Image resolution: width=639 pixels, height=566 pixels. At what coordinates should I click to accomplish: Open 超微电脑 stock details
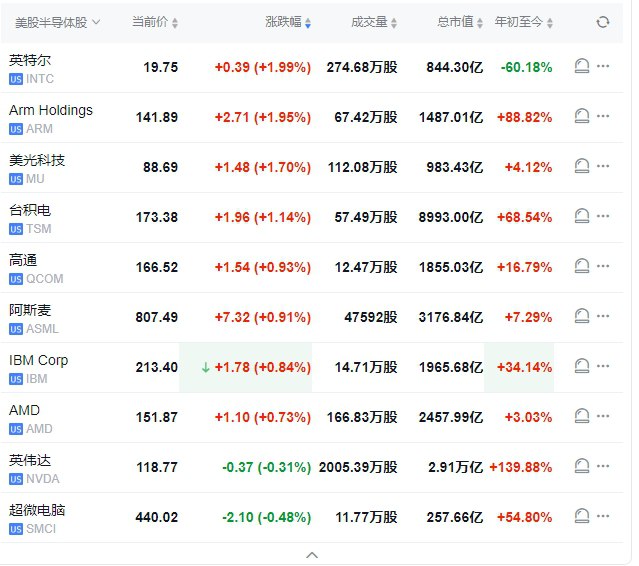coord(37,510)
